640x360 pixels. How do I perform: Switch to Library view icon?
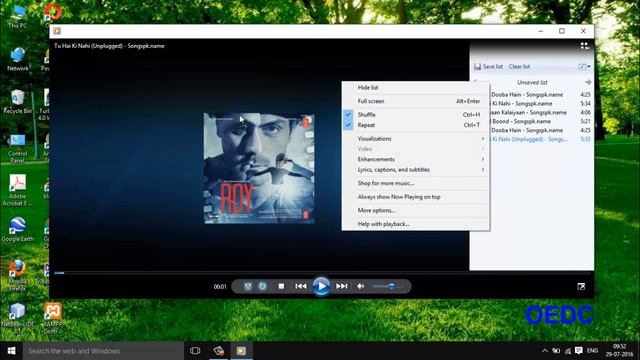click(584, 46)
